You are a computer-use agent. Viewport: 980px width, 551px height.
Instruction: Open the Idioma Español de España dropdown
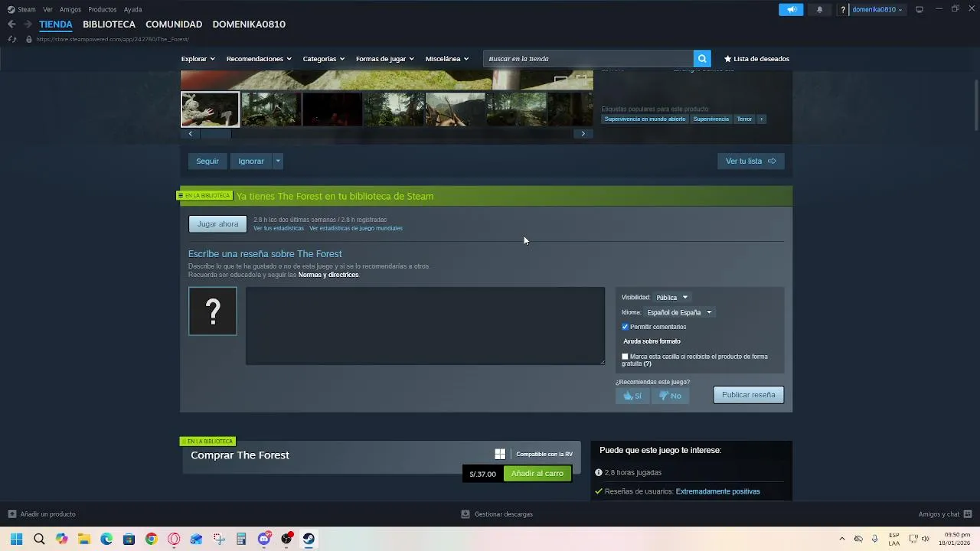(x=680, y=312)
